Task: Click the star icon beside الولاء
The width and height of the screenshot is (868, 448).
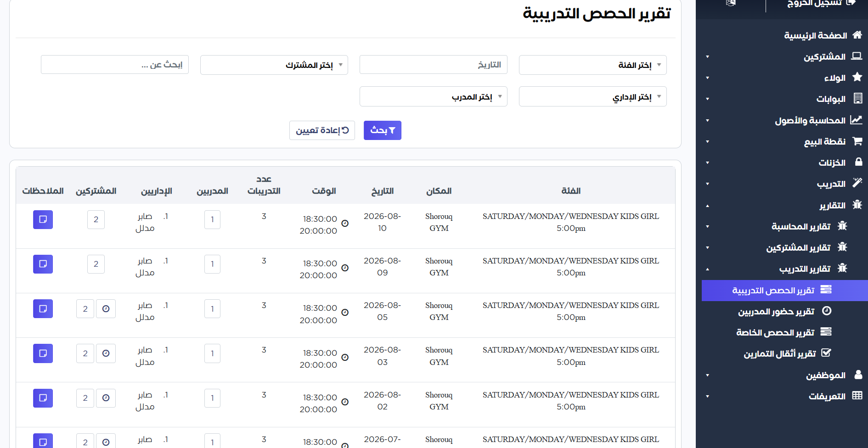Action: click(857, 77)
